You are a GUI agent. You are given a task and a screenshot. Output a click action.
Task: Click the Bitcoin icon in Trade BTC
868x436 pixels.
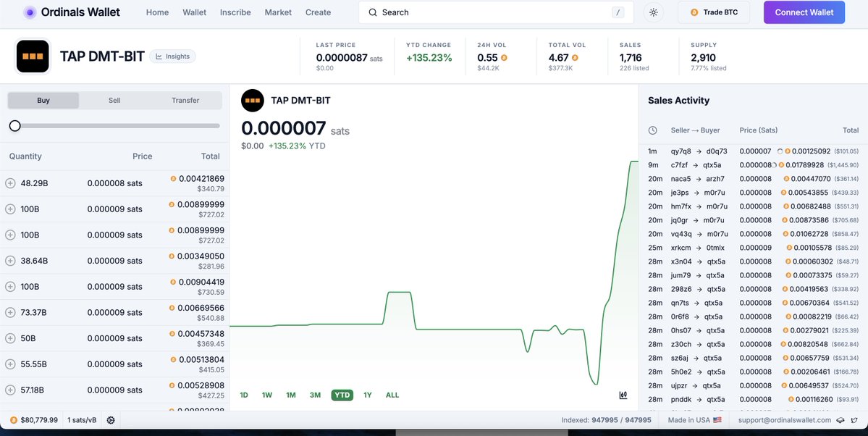pyautogui.click(x=694, y=12)
